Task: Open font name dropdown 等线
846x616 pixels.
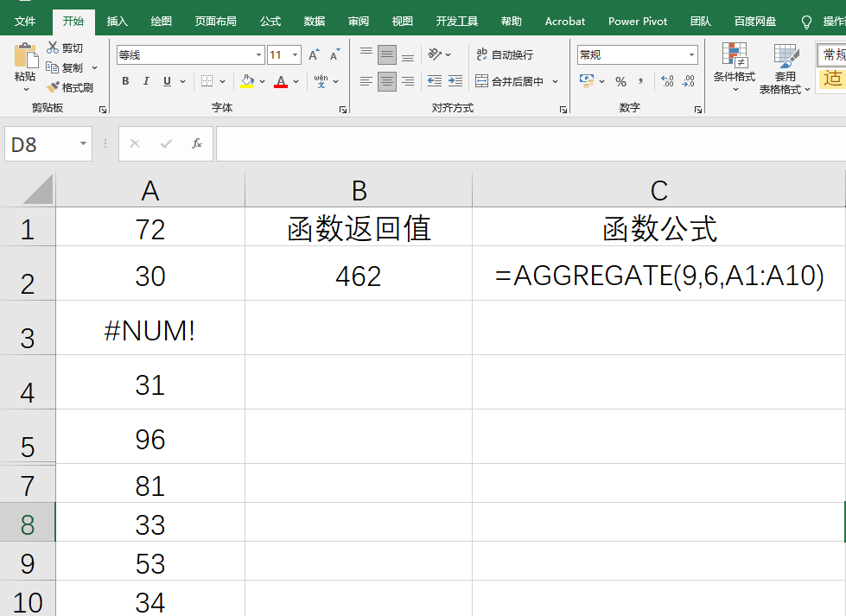Action: tap(259, 55)
